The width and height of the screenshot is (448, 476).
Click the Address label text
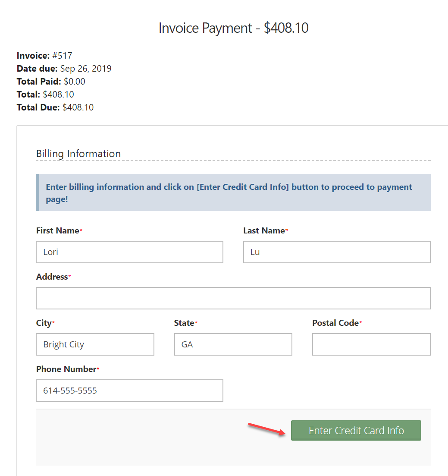click(52, 277)
